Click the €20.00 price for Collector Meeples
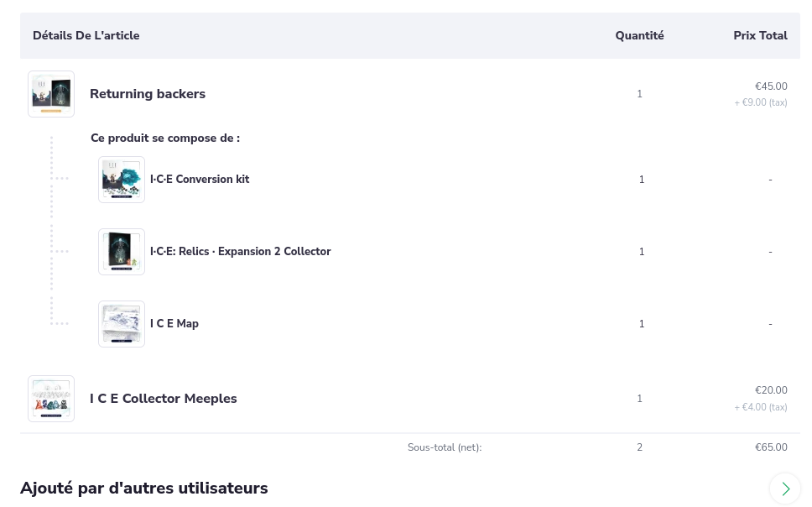This screenshot has height=507, width=812. [771, 390]
